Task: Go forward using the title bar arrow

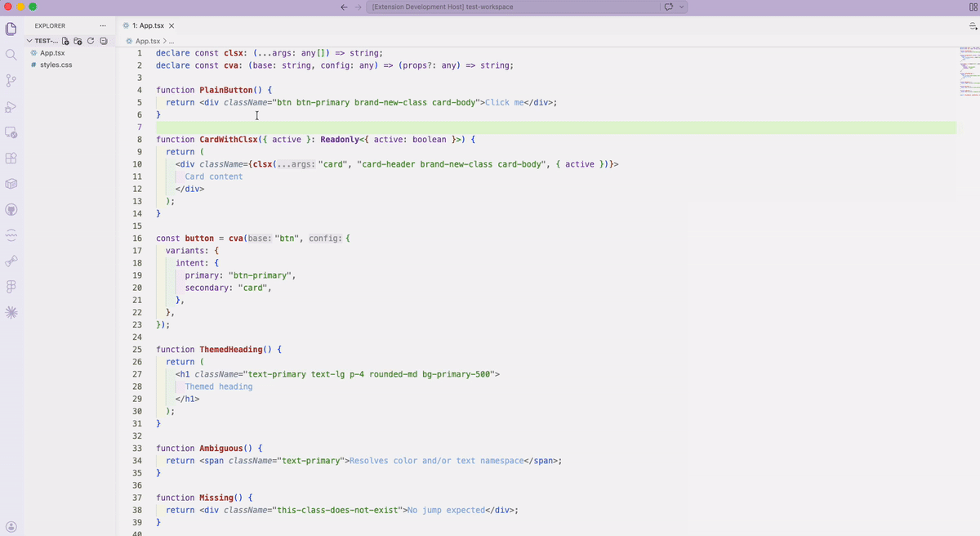Action: [x=358, y=7]
